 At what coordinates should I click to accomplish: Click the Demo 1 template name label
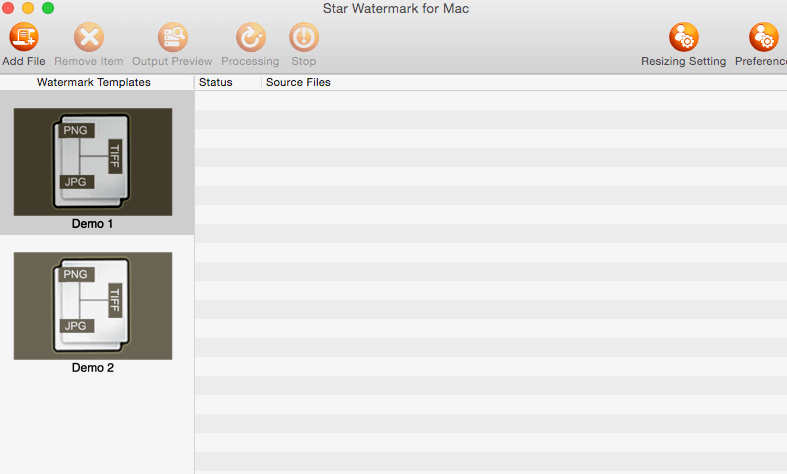[93, 224]
